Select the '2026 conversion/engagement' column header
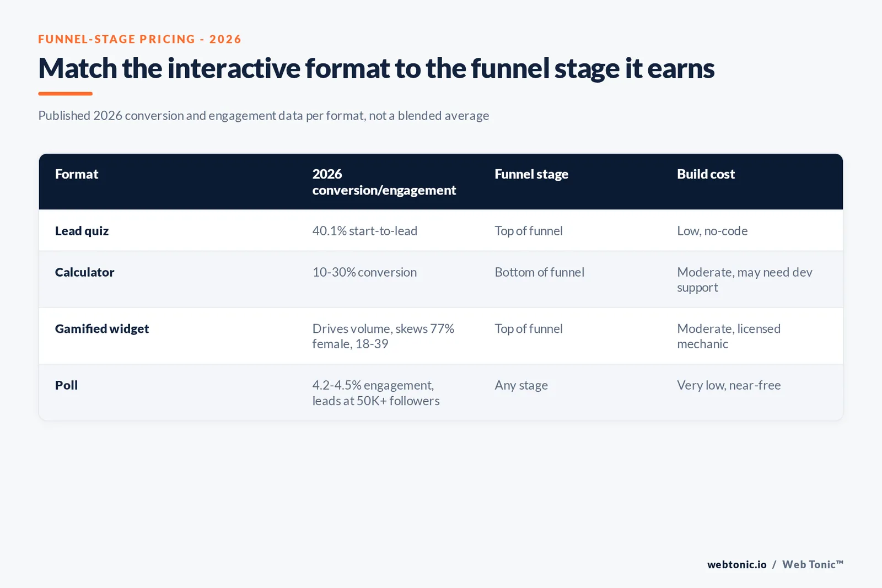This screenshot has height=588, width=882. (384, 182)
